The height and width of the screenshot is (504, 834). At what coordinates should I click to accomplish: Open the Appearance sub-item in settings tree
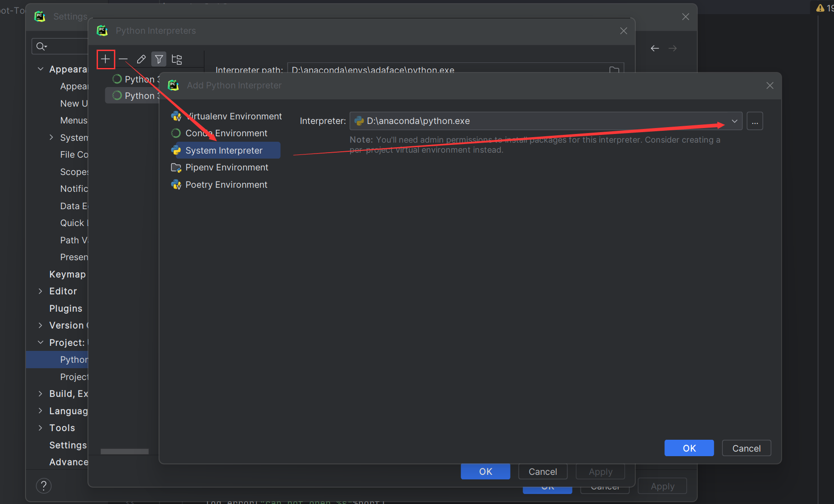coord(74,86)
